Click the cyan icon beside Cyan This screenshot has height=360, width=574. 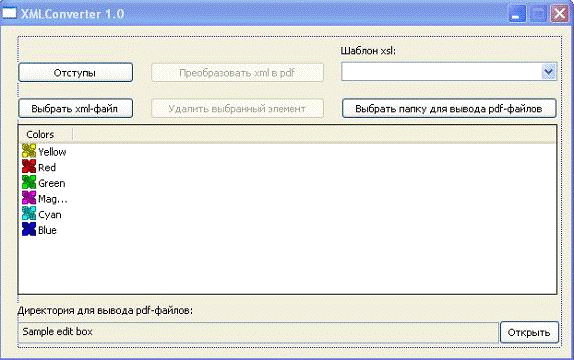pos(29,214)
